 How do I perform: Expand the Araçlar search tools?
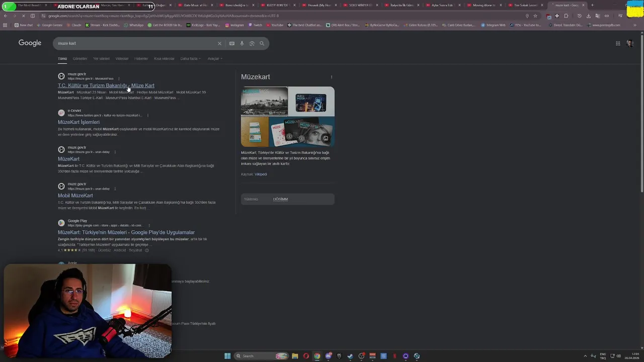[214, 59]
